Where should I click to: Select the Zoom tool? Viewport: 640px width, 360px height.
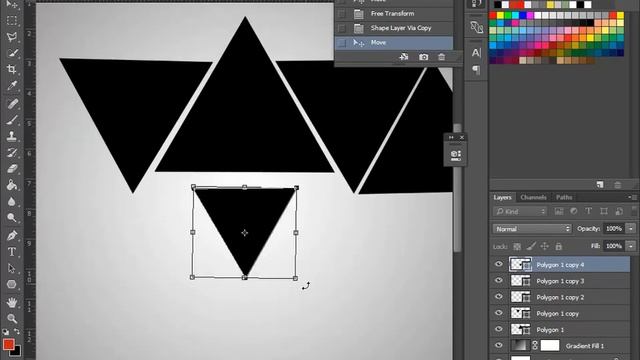click(11, 318)
